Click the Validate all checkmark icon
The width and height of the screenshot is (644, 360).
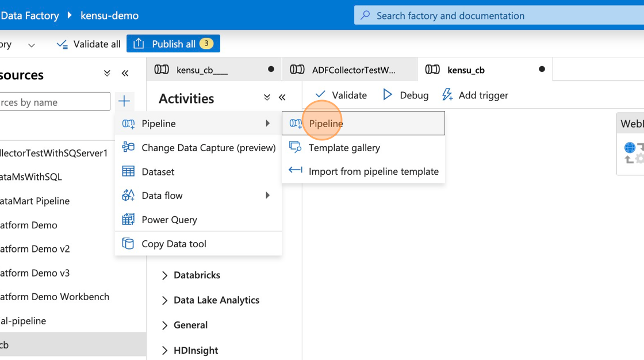(63, 44)
